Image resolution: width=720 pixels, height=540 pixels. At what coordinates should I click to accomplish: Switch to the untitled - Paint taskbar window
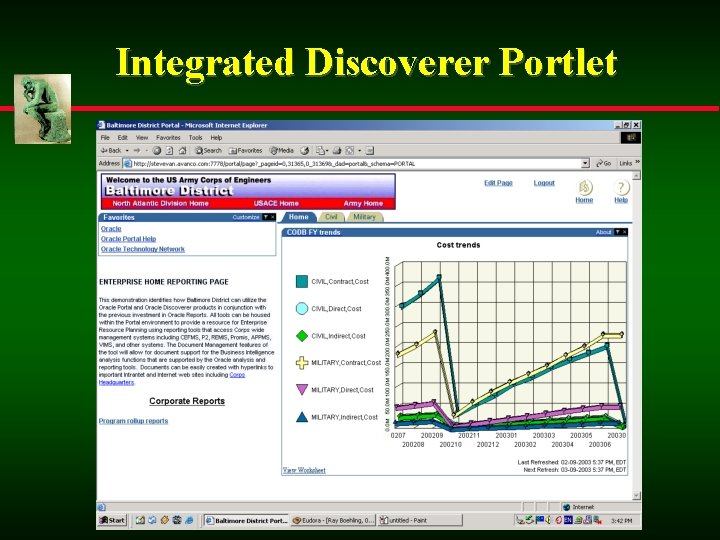[420, 520]
